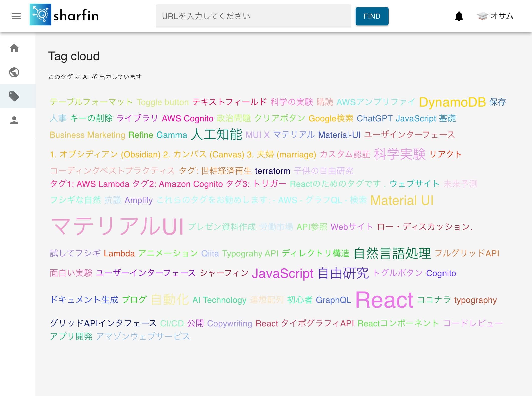Select the AWS Cognito tag

(x=188, y=118)
